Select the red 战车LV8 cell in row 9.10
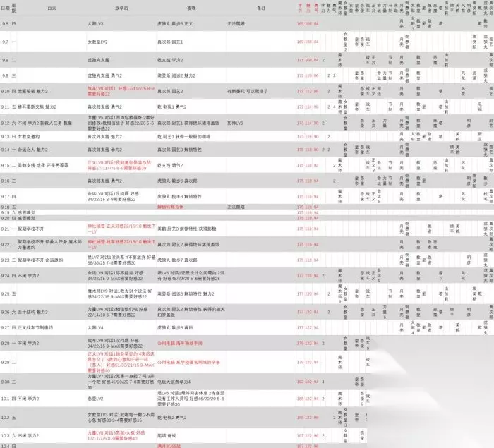The height and width of the screenshot is (448, 494). point(121,91)
